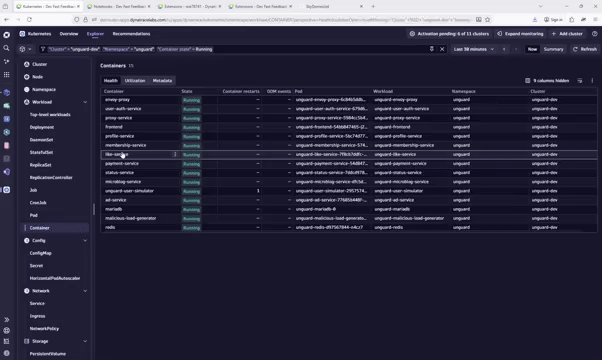Open NetworkPolicy in sidebar

pyautogui.click(x=44, y=329)
